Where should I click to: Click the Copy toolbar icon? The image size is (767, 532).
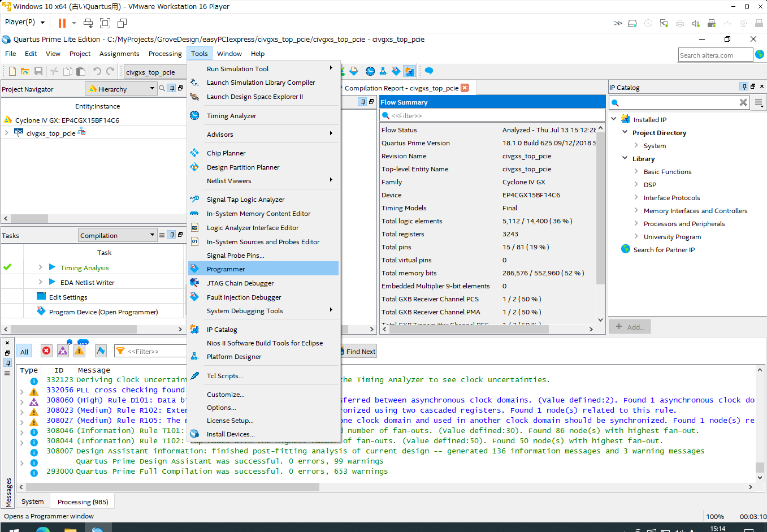click(x=67, y=71)
